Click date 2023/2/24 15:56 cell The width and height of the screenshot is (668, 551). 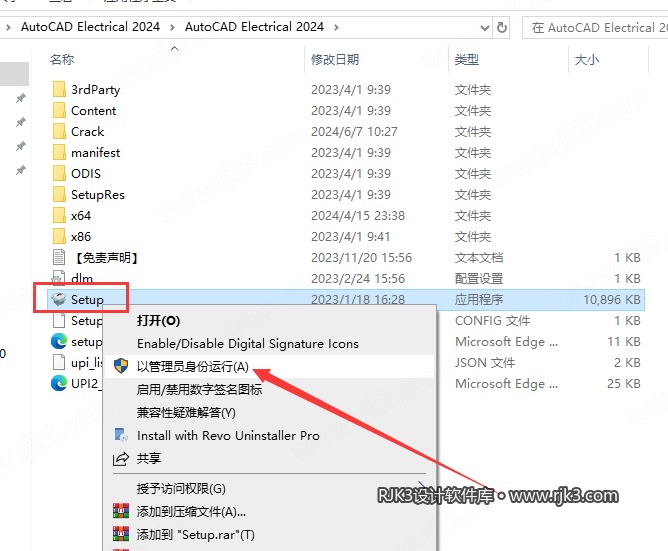358,278
